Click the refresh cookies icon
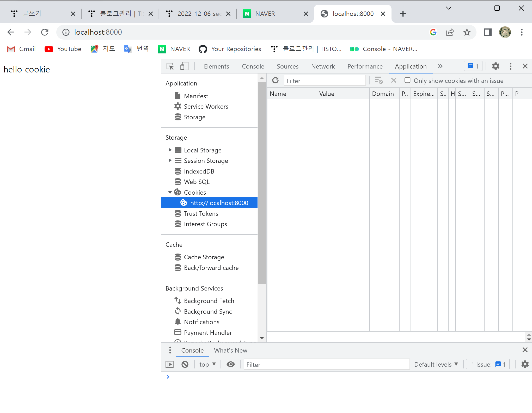 pos(275,81)
